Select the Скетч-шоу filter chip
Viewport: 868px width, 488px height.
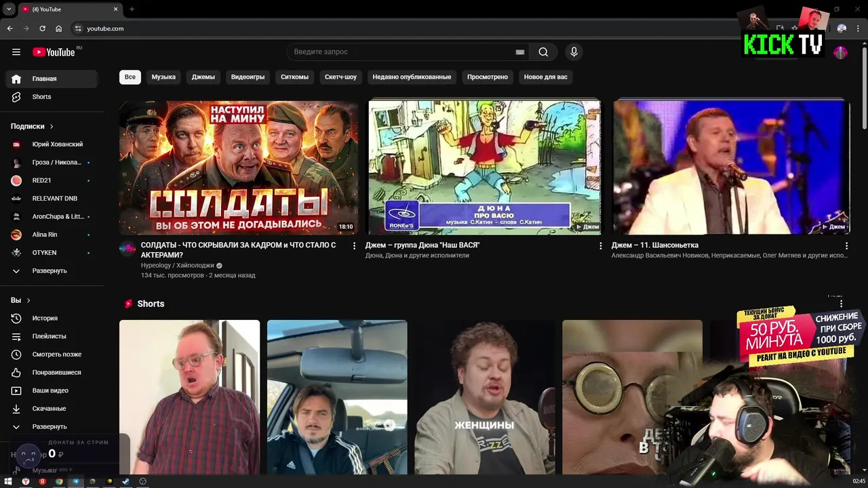340,77
